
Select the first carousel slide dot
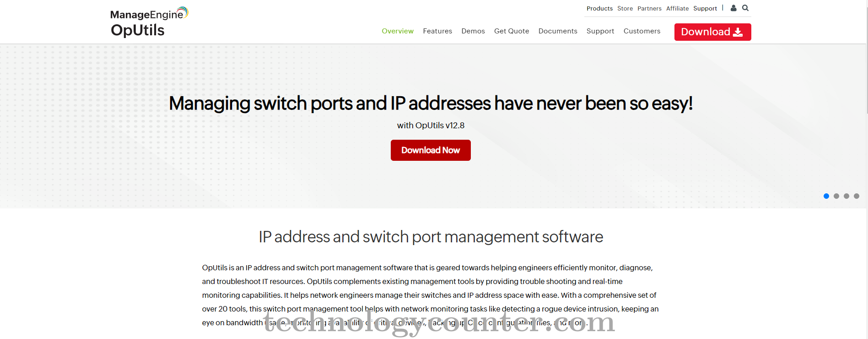826,196
